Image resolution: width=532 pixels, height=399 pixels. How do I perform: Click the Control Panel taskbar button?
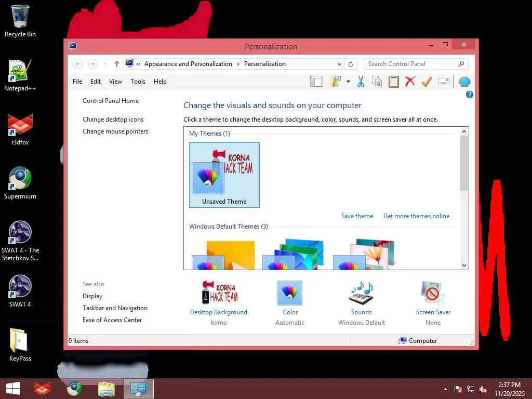(x=138, y=389)
